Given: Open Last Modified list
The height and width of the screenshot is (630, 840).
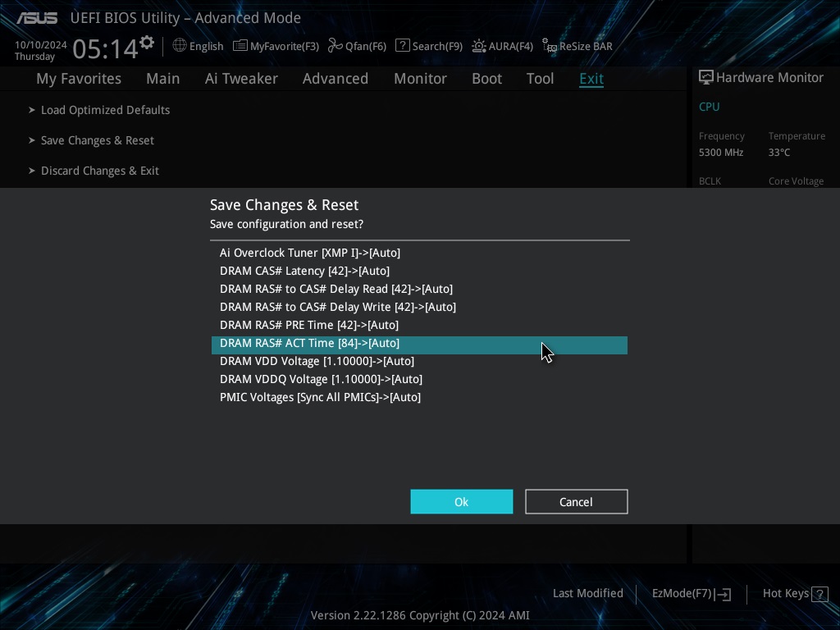Looking at the screenshot, I should coord(587,594).
